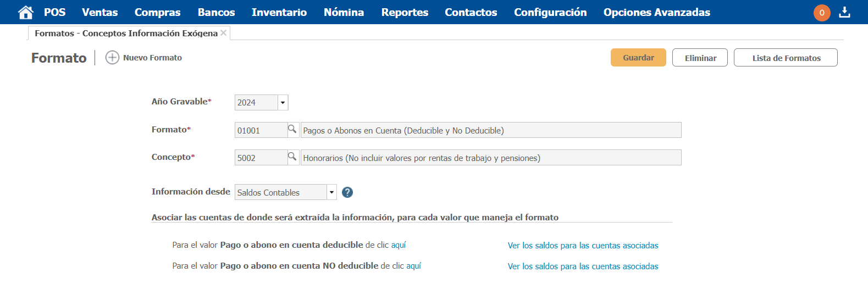The width and height of the screenshot is (868, 300).
Task: Click the help question mark icon
Action: point(347,192)
